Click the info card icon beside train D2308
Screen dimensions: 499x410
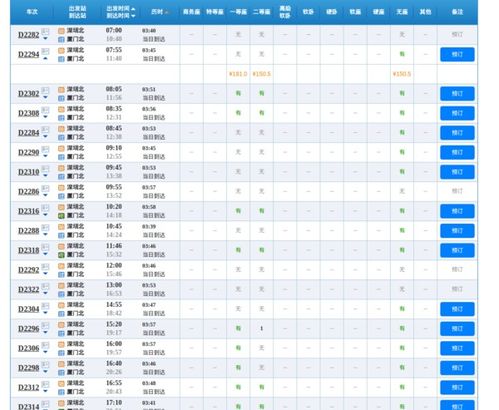point(45,110)
